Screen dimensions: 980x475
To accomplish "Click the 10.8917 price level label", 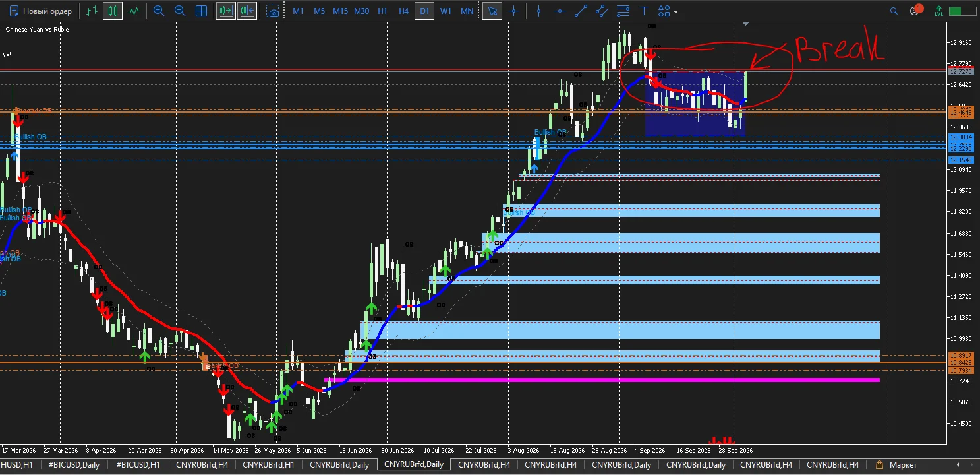I will click(960, 356).
